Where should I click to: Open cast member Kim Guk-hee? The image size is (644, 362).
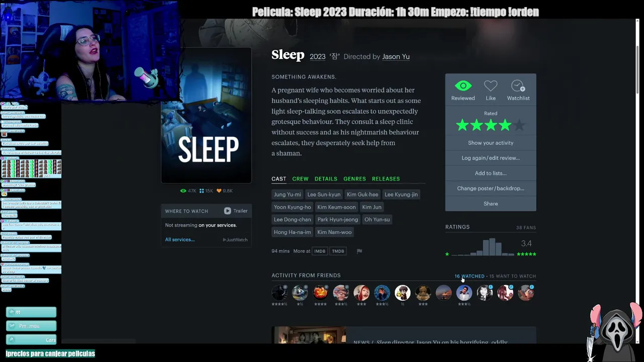362,195
